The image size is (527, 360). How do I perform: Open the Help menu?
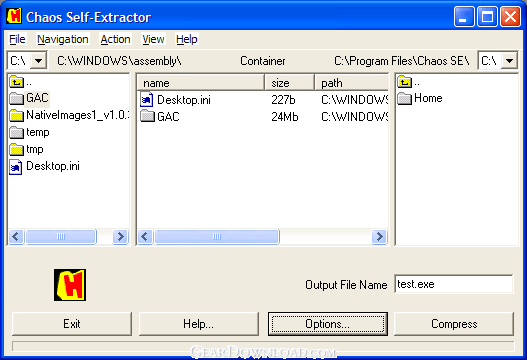[x=187, y=39]
